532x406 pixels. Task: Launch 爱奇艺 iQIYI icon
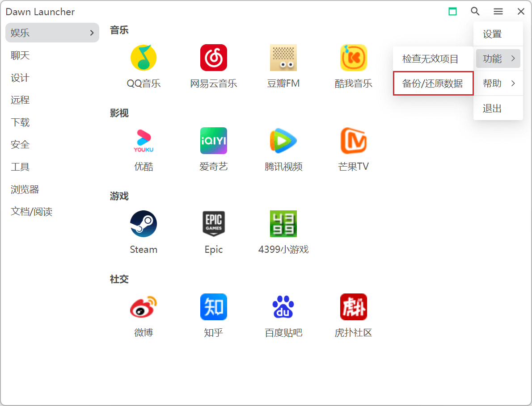click(213, 141)
